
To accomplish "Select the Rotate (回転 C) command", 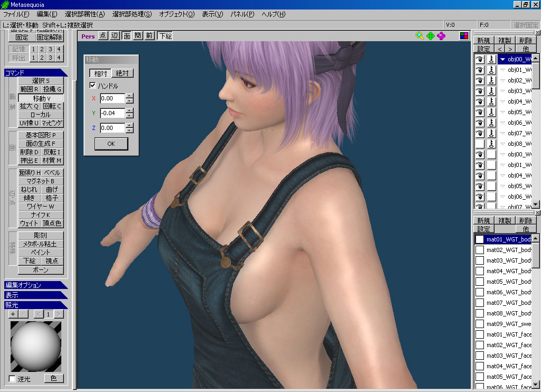I will (52, 106).
